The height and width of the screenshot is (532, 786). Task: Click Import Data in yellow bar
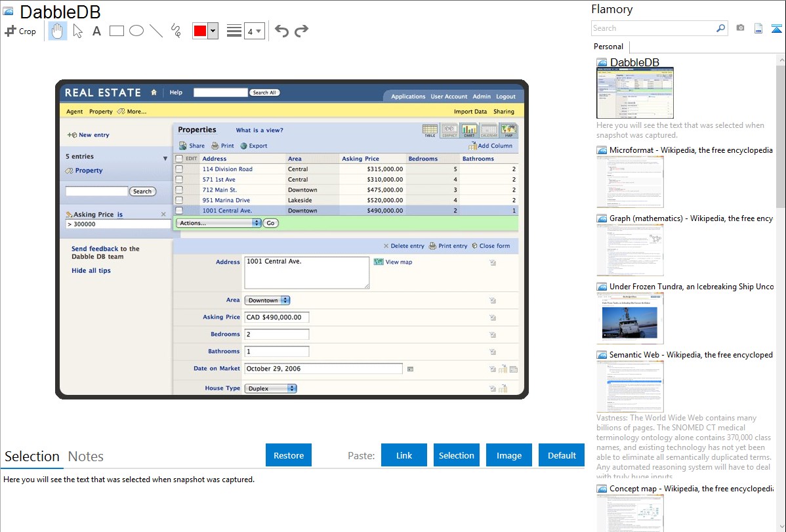470,112
